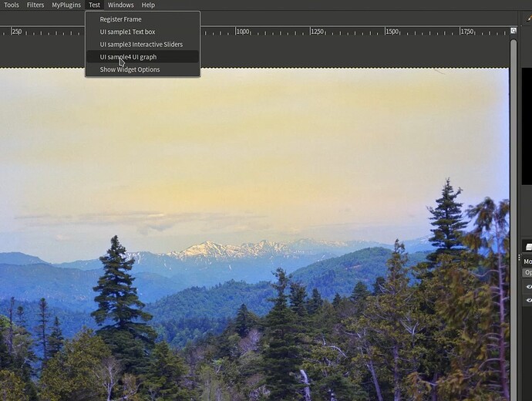Viewport: 532px width, 401px height.
Task: Select the paintbrush icon in the right panel
Action: point(529,18)
